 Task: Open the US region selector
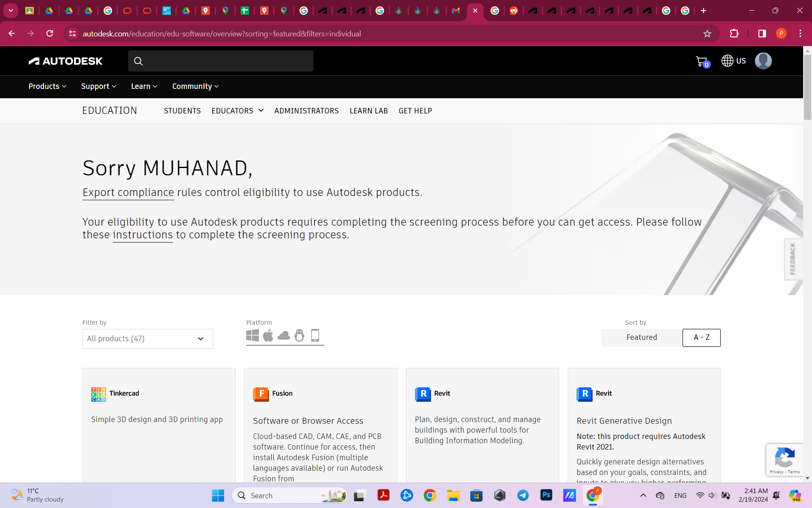[x=734, y=61]
